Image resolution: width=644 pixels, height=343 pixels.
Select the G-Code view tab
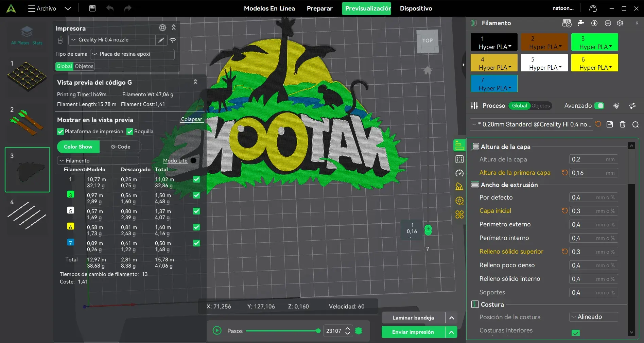(x=121, y=147)
